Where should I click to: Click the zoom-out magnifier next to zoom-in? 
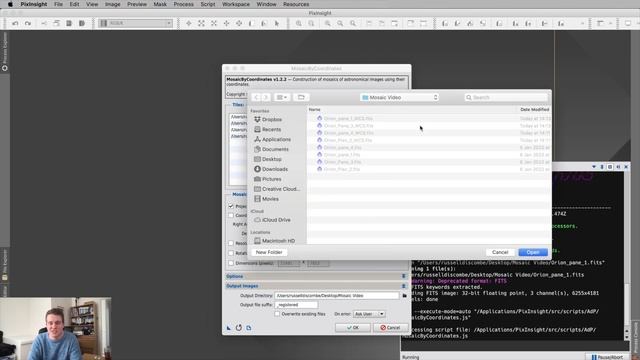coord(311,23)
